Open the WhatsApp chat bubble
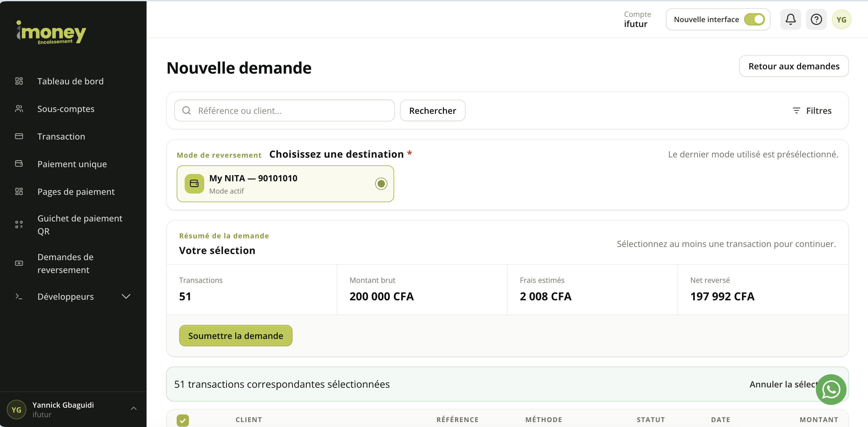868x427 pixels. (831, 389)
